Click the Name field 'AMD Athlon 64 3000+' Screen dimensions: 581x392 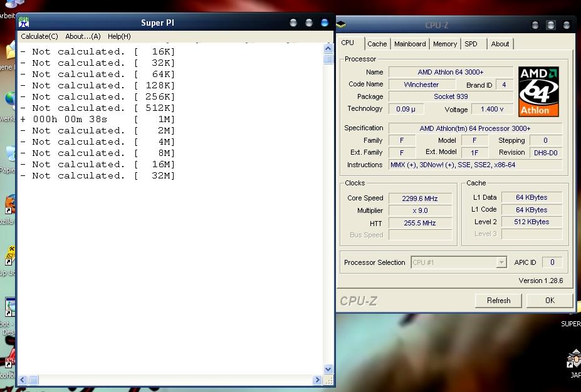(451, 72)
